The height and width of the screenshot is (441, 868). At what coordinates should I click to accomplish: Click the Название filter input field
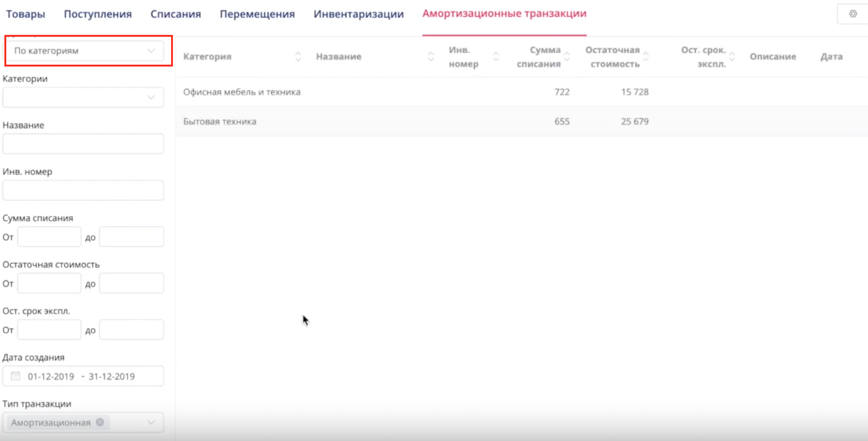83,144
